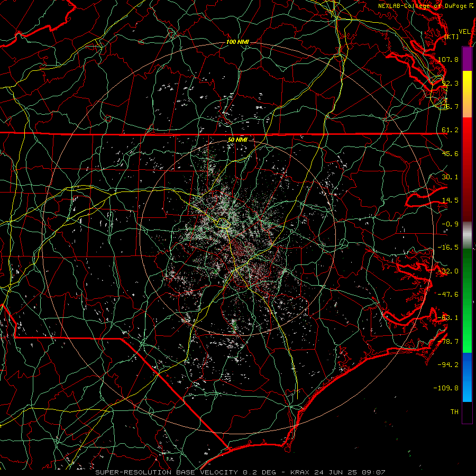Click the KRAX 24 JUN 25 09:07 timestamp
Screen dimensions: 476x476
coord(337,472)
